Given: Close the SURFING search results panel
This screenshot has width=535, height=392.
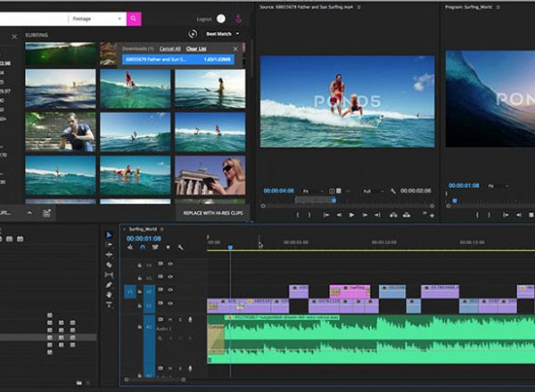Looking at the screenshot, I should coord(14,37).
